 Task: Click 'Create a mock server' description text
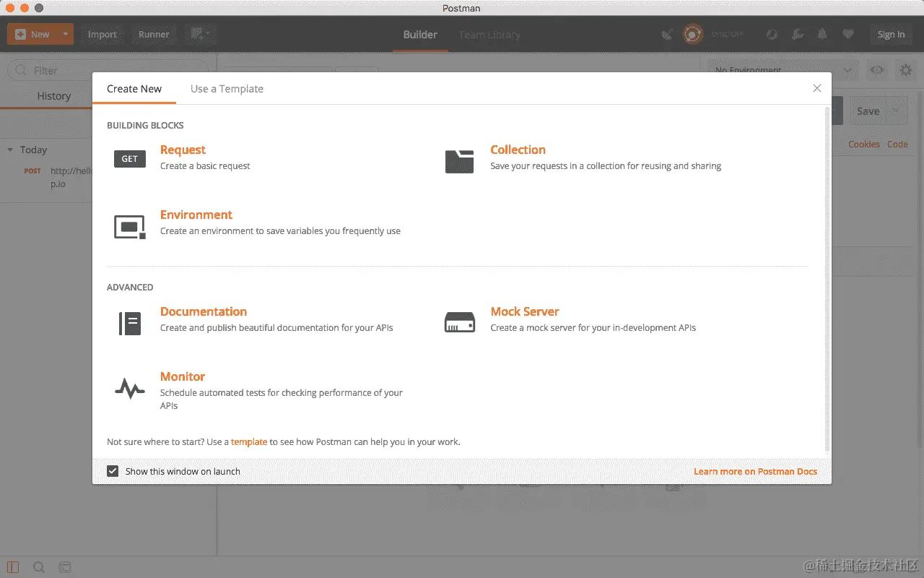coord(593,327)
